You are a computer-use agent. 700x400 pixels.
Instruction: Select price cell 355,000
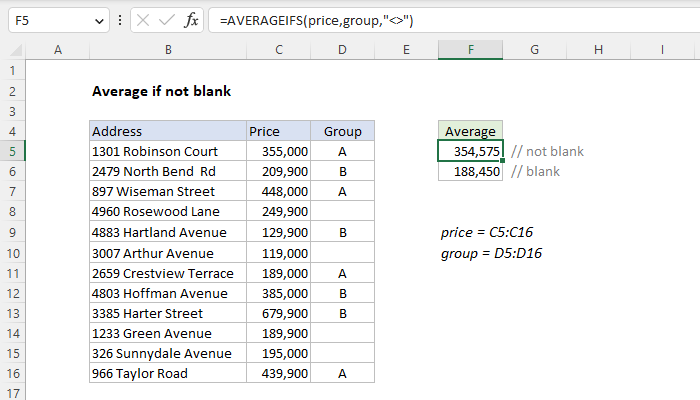[x=279, y=151]
